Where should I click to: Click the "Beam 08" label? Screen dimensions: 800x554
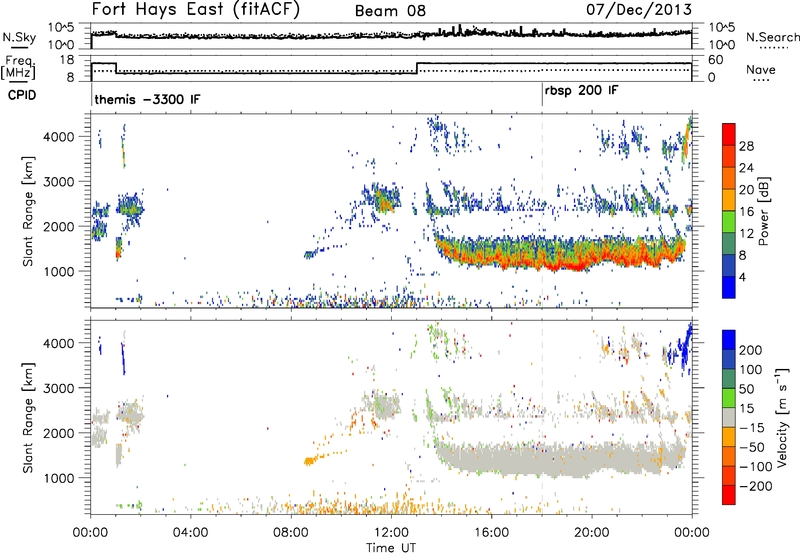tap(390, 11)
